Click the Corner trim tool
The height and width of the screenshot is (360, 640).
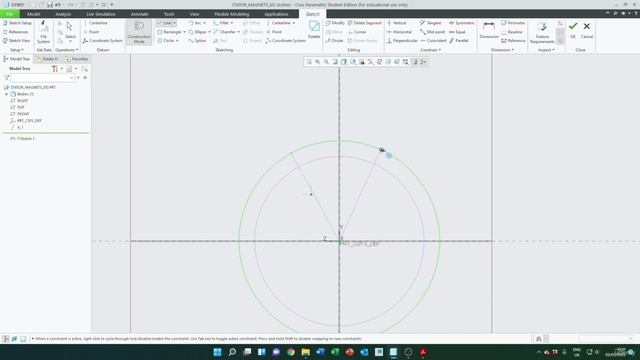[357, 32]
